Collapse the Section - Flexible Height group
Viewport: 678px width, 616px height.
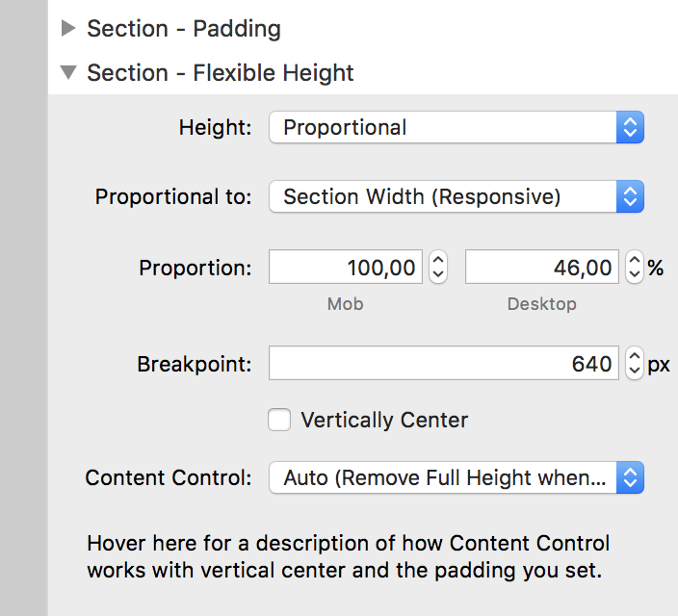(67, 73)
